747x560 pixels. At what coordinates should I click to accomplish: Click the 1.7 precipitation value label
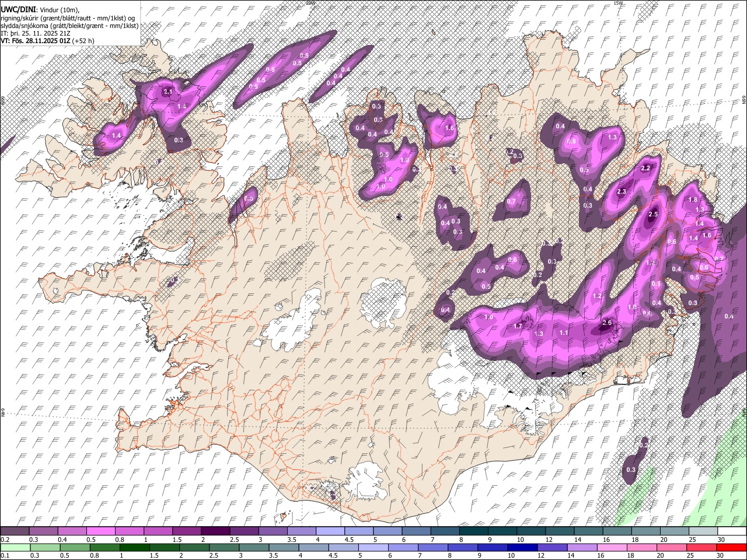pyautogui.click(x=518, y=326)
